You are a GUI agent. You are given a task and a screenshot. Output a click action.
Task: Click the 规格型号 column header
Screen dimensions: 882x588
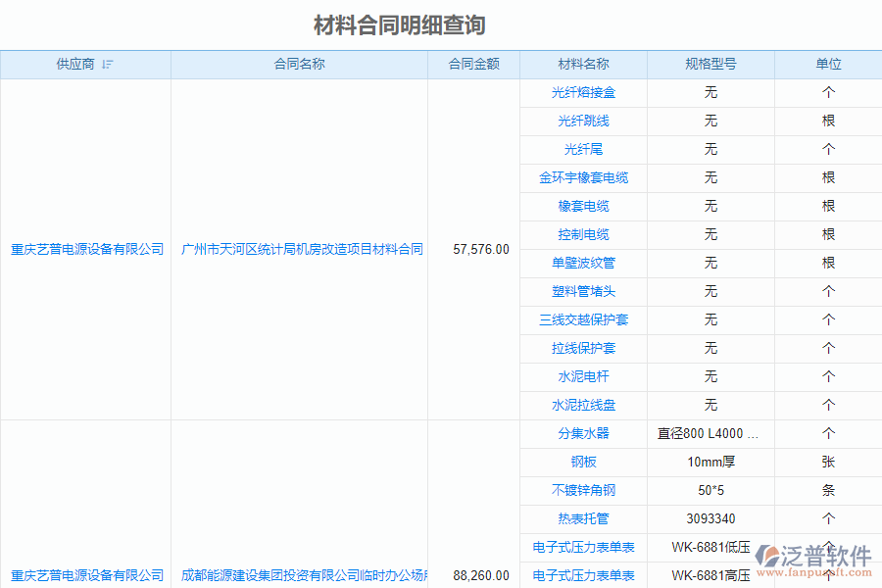click(710, 64)
